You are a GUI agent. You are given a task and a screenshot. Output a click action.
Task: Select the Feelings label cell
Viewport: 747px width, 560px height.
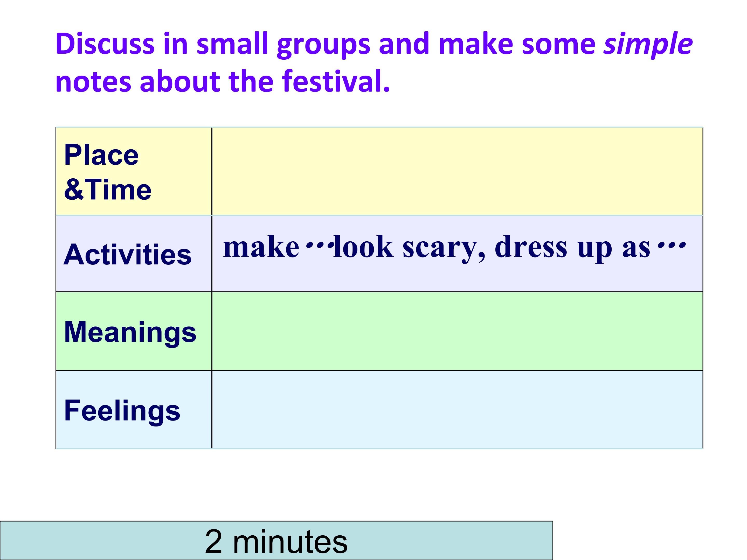134,409
